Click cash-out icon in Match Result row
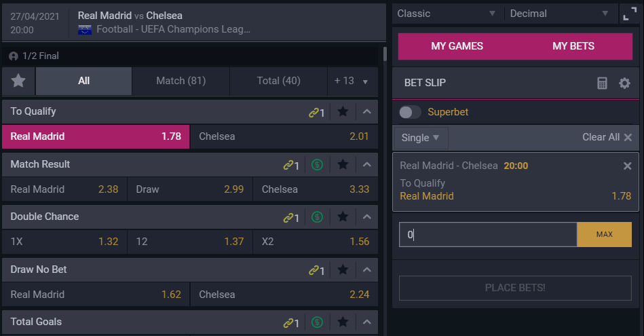This screenshot has height=336, width=644. coord(317,164)
